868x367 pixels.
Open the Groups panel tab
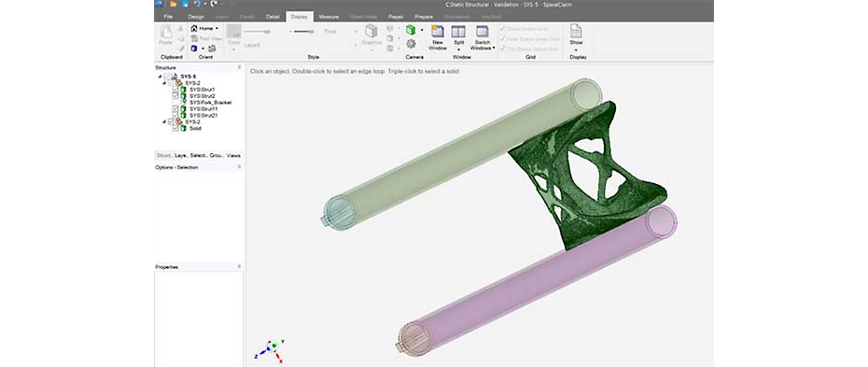(216, 156)
